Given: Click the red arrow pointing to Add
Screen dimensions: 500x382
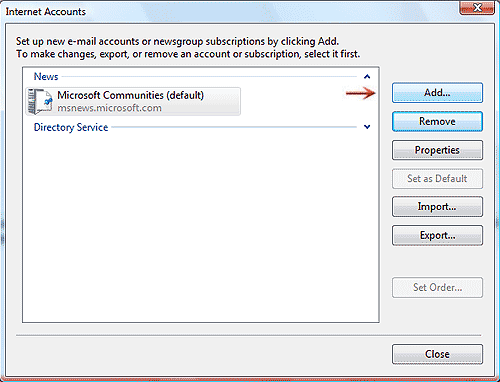Looking at the screenshot, I should click(361, 93).
